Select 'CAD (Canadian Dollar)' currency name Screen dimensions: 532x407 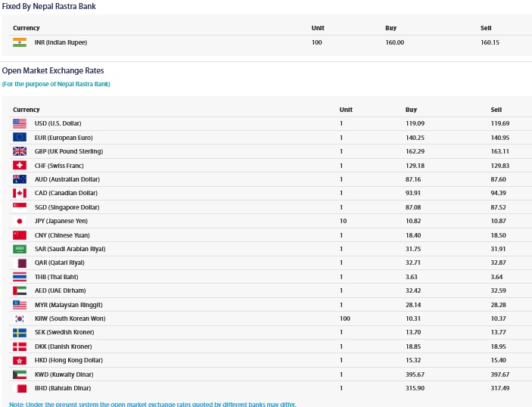click(x=66, y=193)
